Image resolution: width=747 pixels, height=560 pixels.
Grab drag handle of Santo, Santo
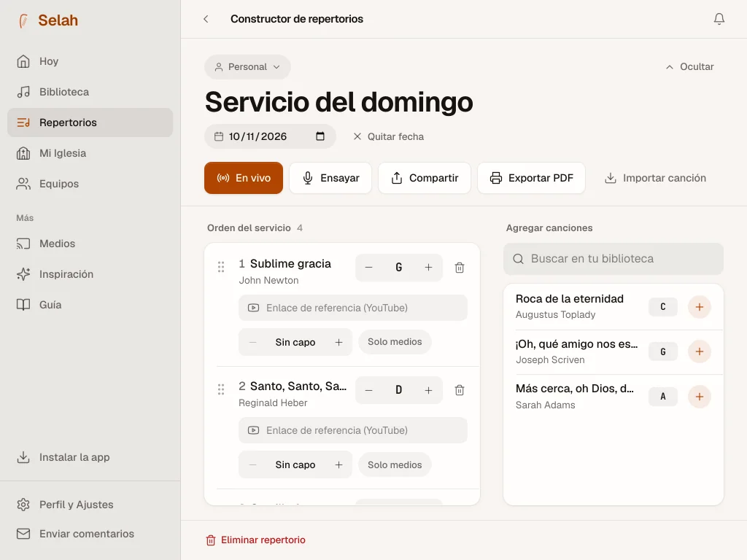click(221, 389)
